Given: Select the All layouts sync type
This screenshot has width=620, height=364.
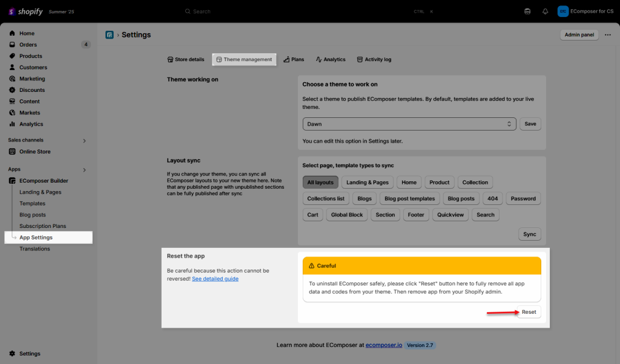Looking at the screenshot, I should 320,183.
